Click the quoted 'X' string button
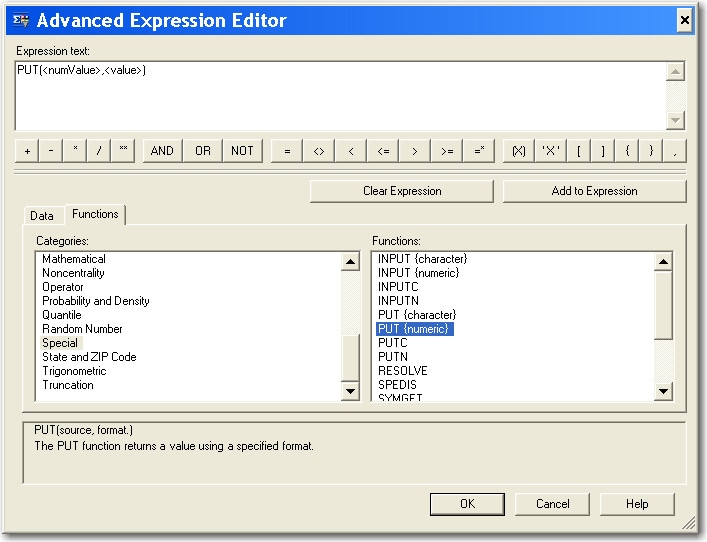 click(x=550, y=151)
